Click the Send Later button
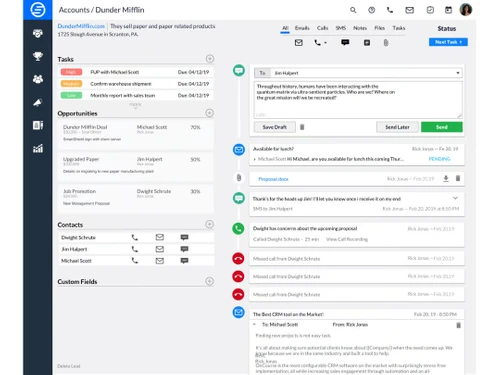Screen dimensions: 500x375 click(397, 127)
